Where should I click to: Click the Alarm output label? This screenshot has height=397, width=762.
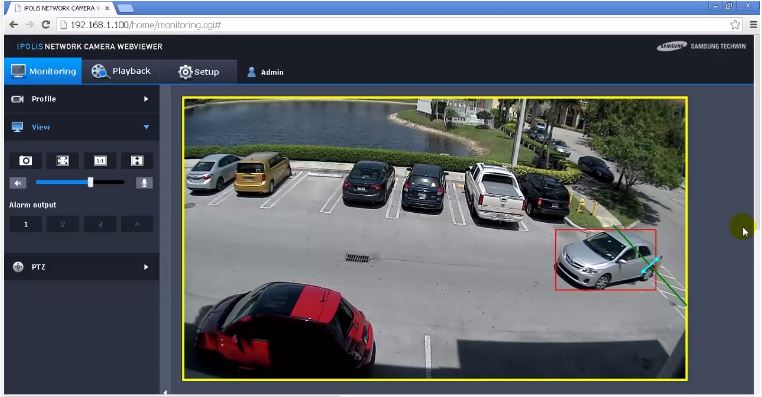(33, 205)
